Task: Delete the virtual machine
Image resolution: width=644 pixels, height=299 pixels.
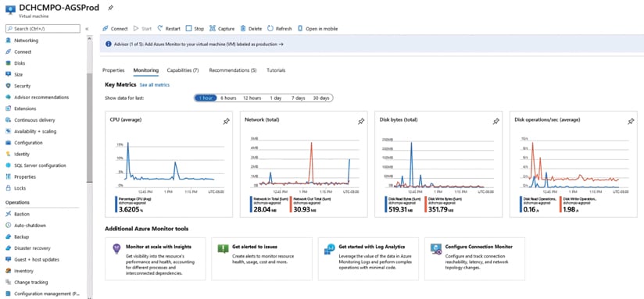Action: click(x=251, y=29)
